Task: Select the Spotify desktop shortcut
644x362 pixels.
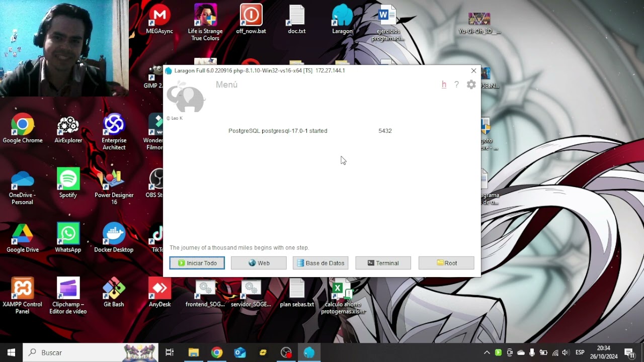Action: [x=68, y=184]
